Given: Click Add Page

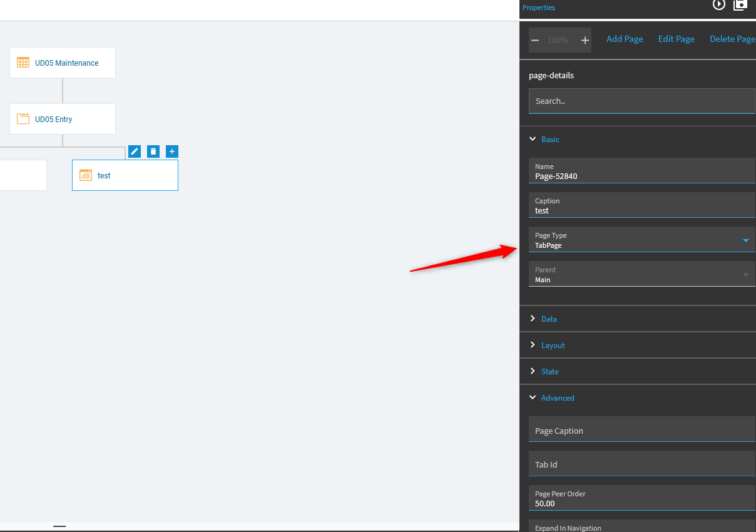Looking at the screenshot, I should 625,39.
